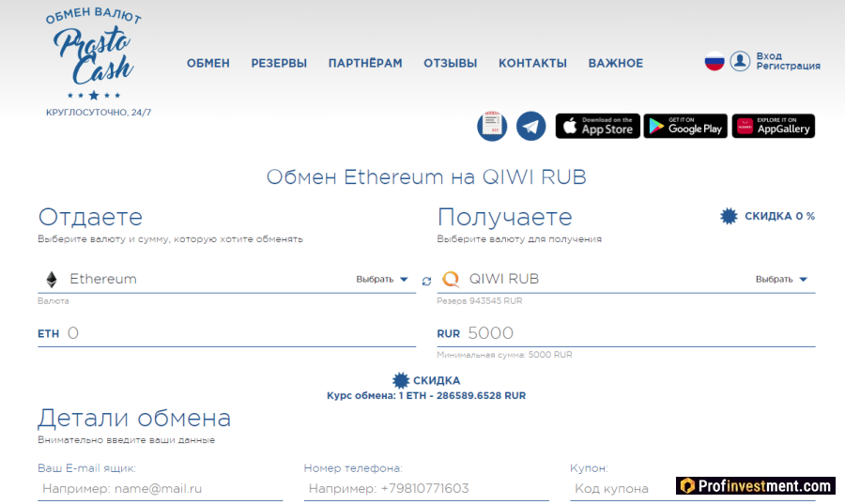Image resolution: width=845 pixels, height=504 pixels.
Task: Click the Ethereum diamond currency icon
Action: click(52, 279)
